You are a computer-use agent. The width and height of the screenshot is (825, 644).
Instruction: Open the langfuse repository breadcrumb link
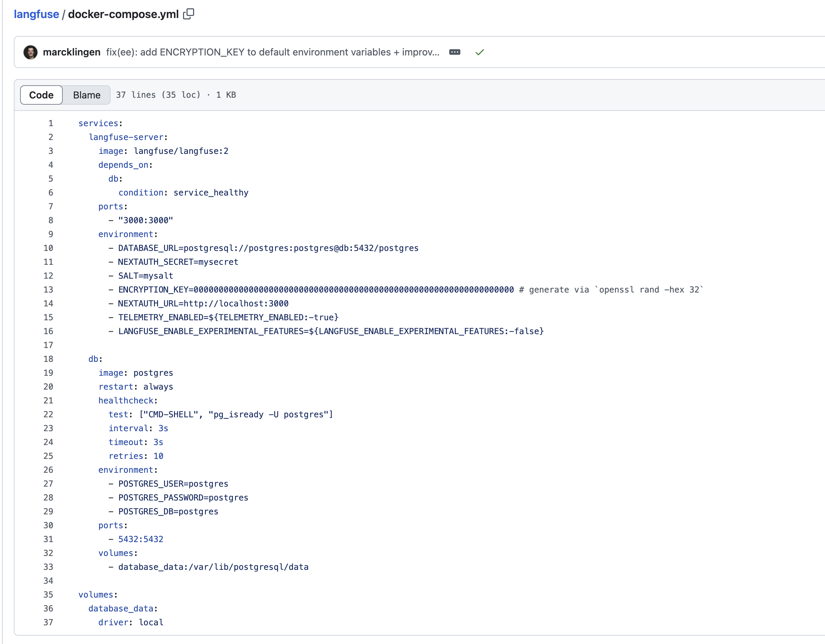36,14
